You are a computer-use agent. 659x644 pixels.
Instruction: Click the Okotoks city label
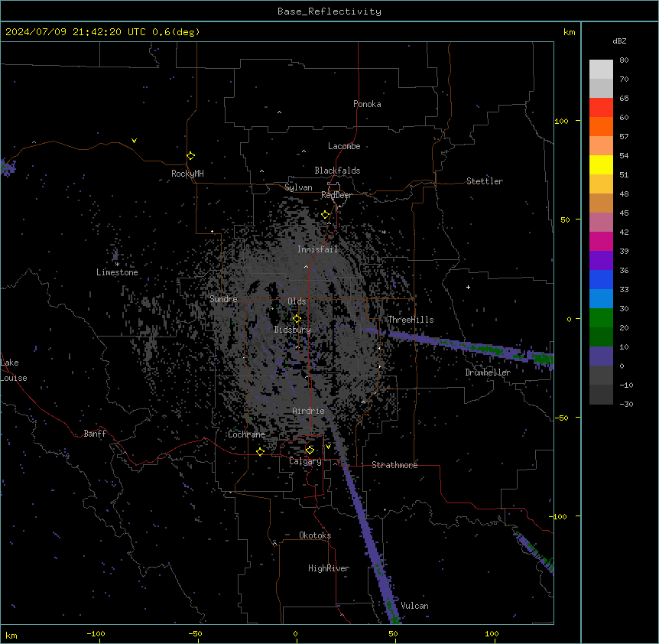click(x=315, y=535)
